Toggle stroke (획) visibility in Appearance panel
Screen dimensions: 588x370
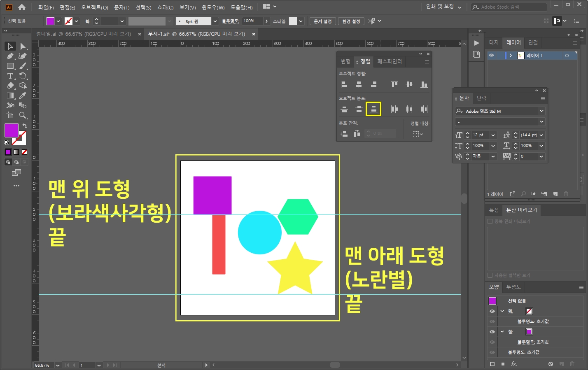(492, 311)
